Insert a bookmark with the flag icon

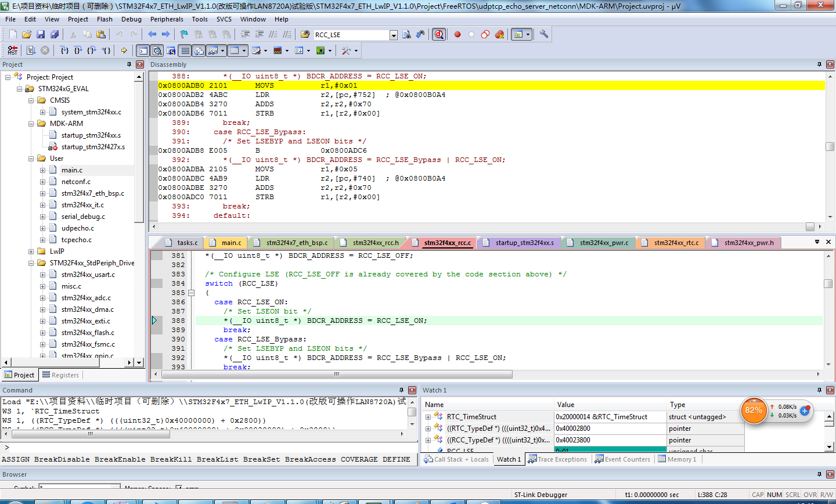click(x=184, y=35)
